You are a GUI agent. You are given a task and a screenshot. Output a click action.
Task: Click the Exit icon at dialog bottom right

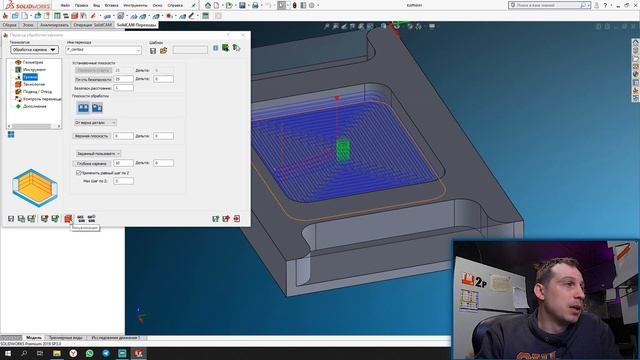(x=236, y=219)
